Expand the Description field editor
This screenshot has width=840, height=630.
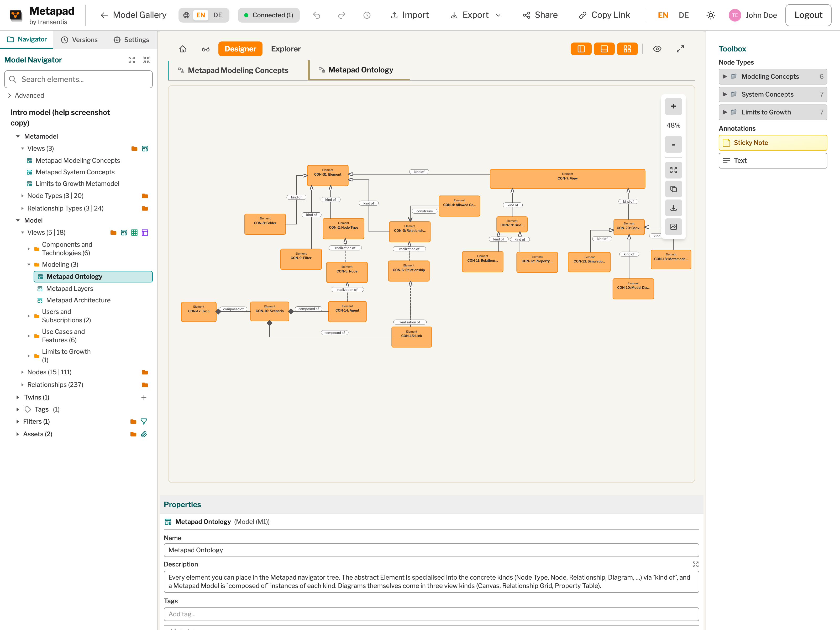pos(695,565)
